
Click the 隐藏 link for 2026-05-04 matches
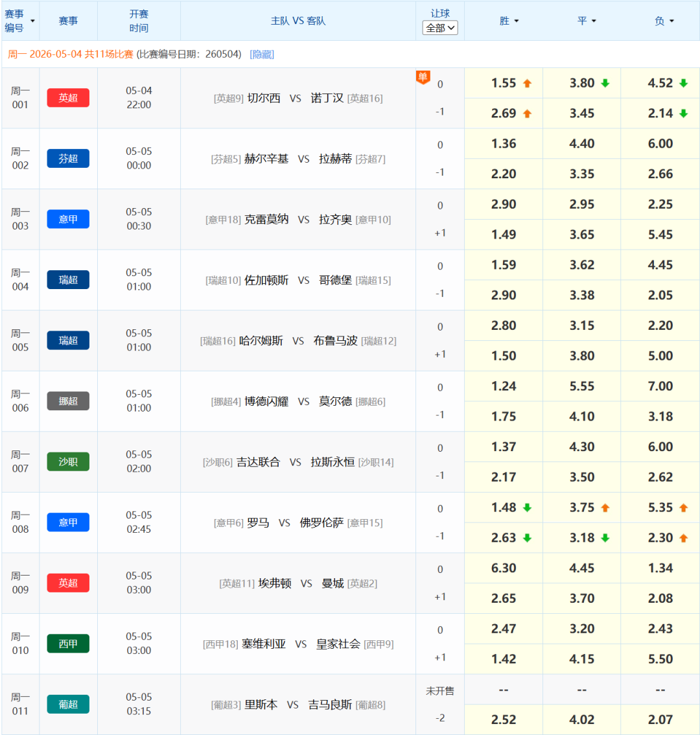262,54
